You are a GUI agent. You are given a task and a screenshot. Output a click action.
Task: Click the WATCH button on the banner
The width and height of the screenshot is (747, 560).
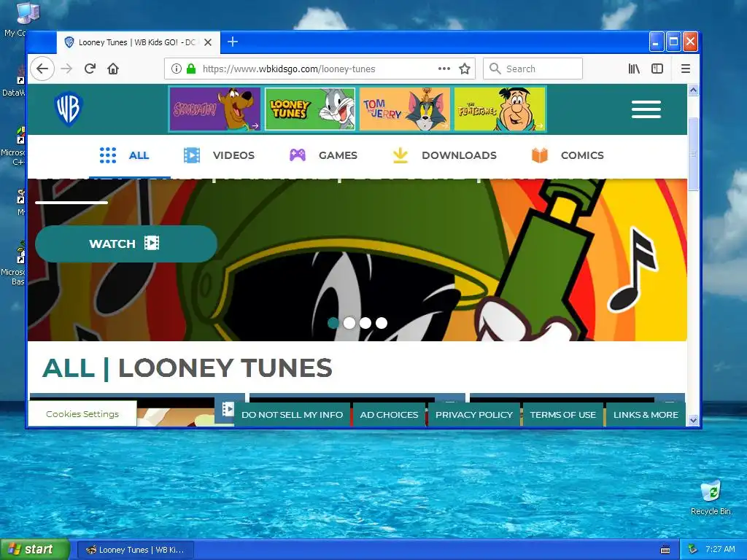[126, 244]
